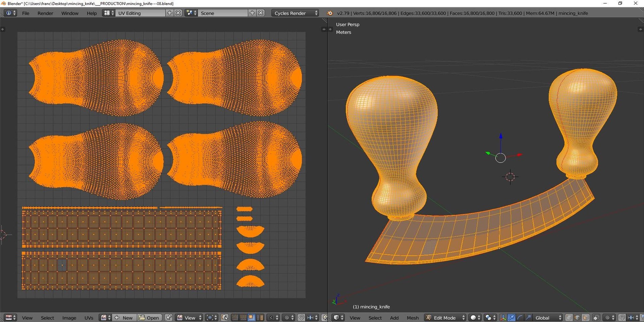Enable 3D viewport translate manipulator arrow
This screenshot has height=322, width=644.
[x=511, y=318]
